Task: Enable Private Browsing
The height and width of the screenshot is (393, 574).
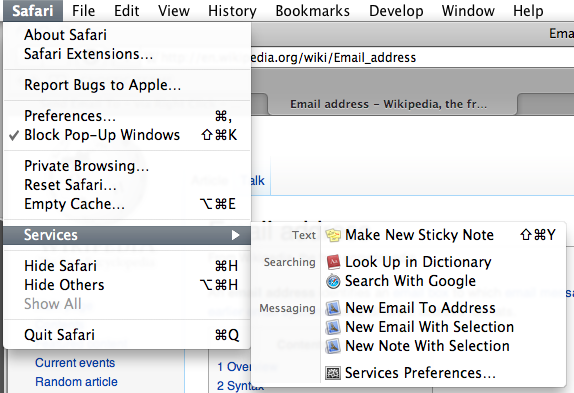Action: (127, 166)
